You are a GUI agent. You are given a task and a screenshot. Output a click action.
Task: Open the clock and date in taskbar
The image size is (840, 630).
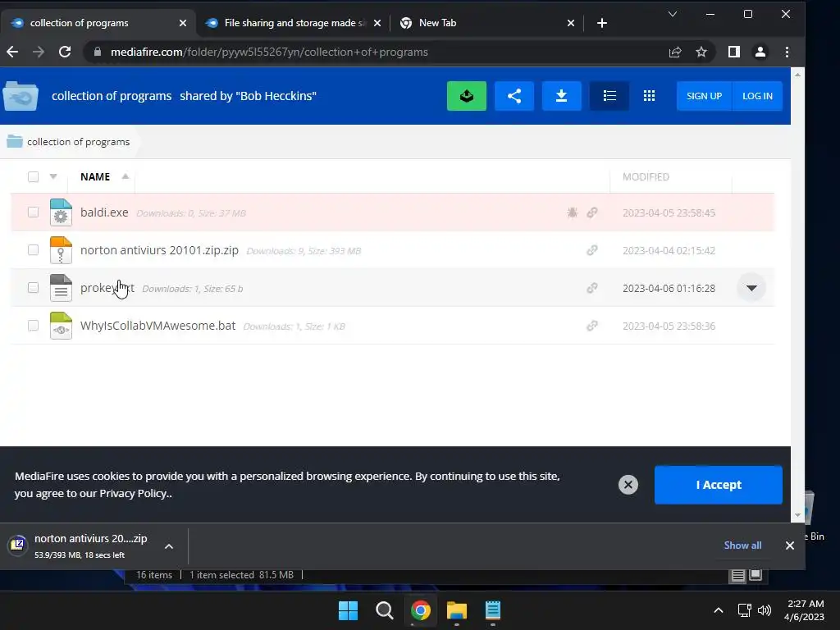pyautogui.click(x=804, y=610)
